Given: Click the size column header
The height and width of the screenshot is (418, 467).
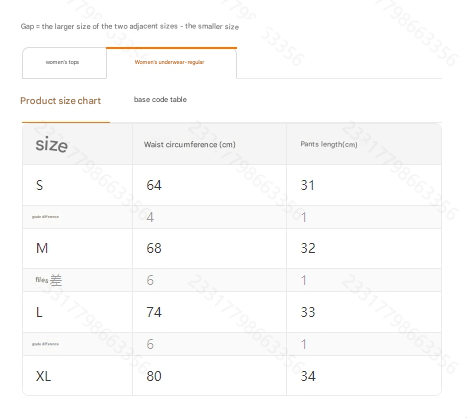Looking at the screenshot, I should pyautogui.click(x=52, y=145).
